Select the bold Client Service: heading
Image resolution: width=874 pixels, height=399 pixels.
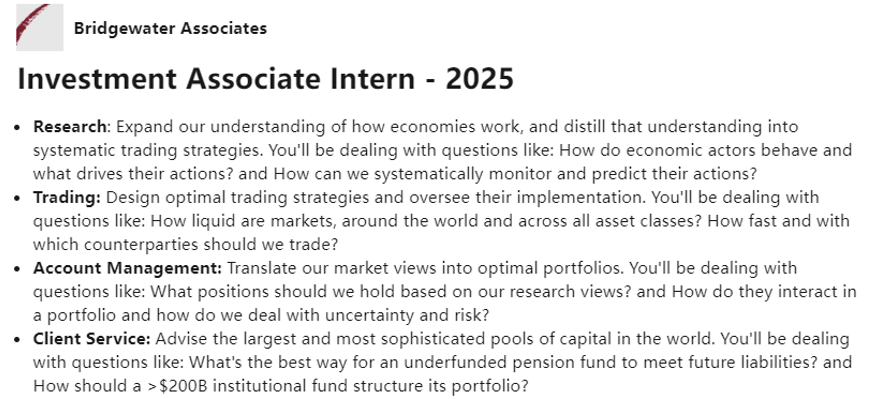pos(91,339)
